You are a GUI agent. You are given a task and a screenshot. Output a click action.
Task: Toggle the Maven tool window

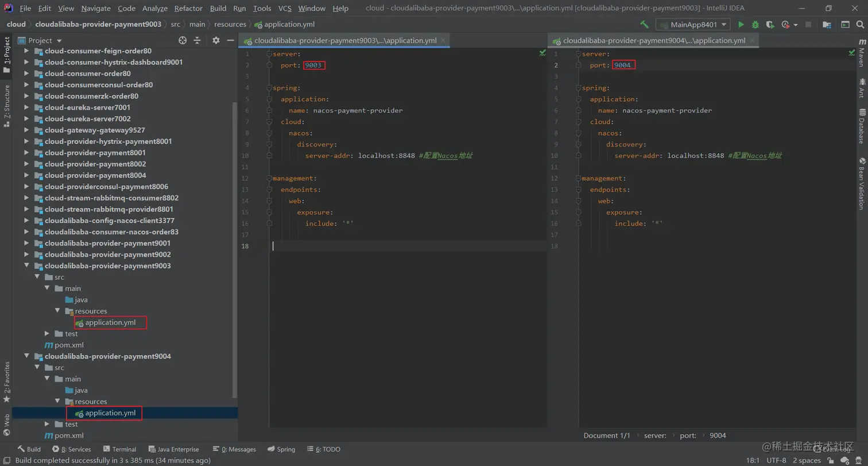(861, 53)
